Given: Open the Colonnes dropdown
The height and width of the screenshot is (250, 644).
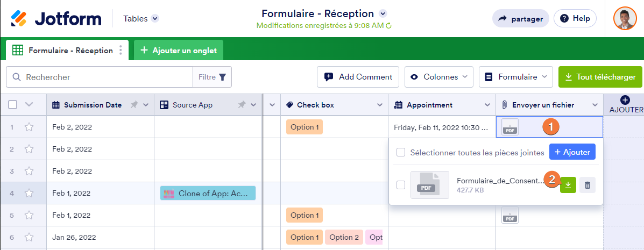Looking at the screenshot, I should [439, 77].
